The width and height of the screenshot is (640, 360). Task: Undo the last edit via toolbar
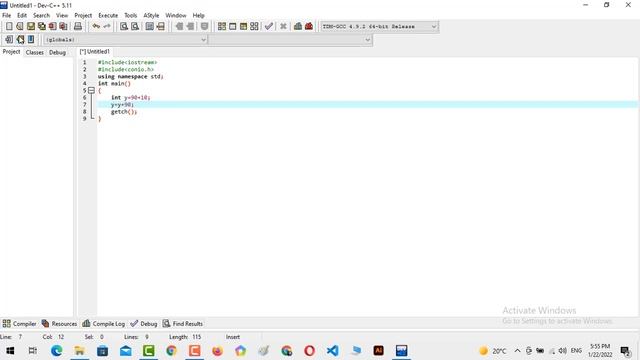(x=96, y=27)
